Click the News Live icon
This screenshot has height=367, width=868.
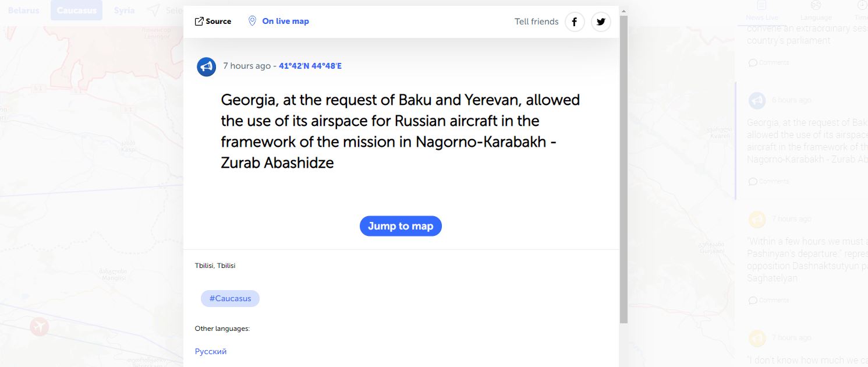pos(761,6)
